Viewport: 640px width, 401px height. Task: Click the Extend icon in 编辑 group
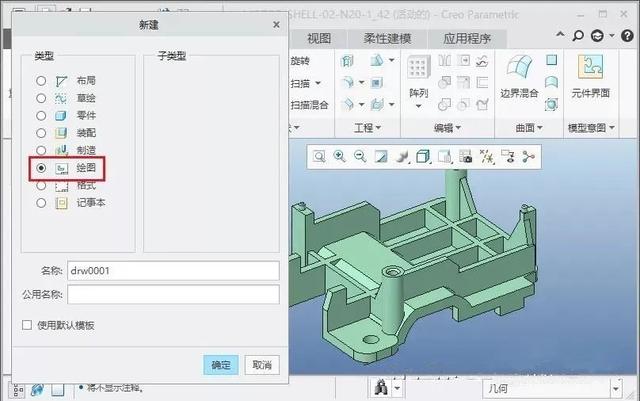464,61
